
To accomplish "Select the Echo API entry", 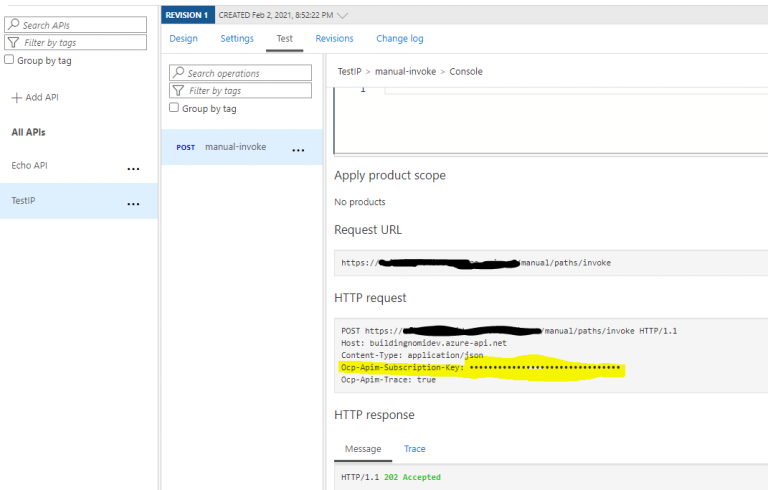I will click(x=30, y=166).
